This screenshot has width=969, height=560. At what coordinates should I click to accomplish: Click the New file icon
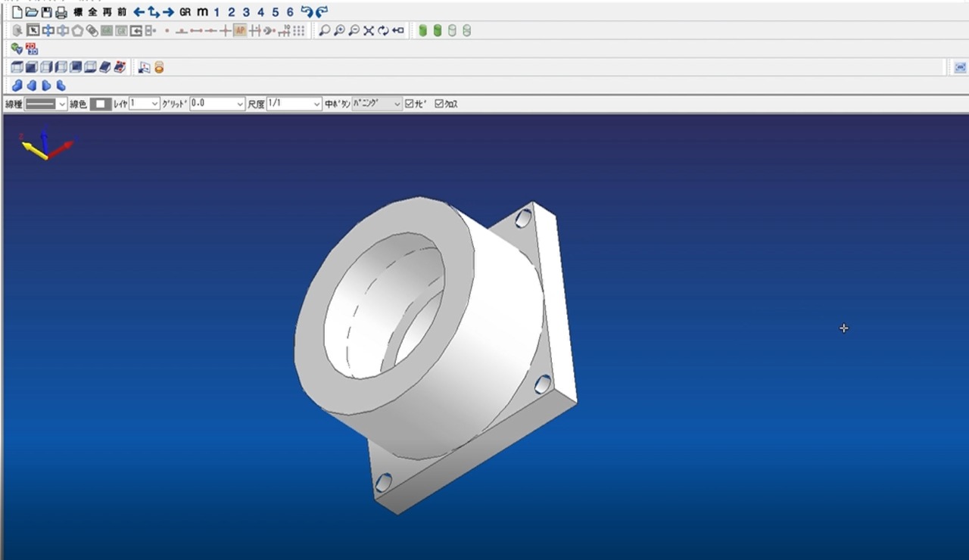[x=17, y=12]
